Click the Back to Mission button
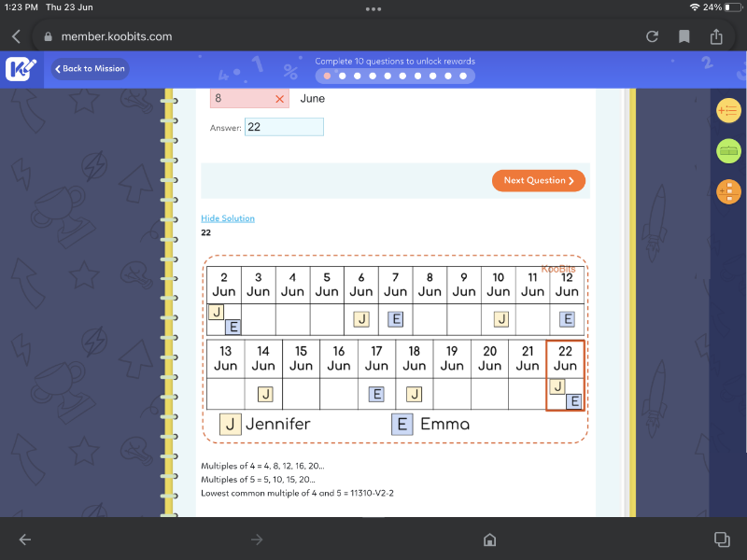The image size is (747, 560). click(90, 69)
